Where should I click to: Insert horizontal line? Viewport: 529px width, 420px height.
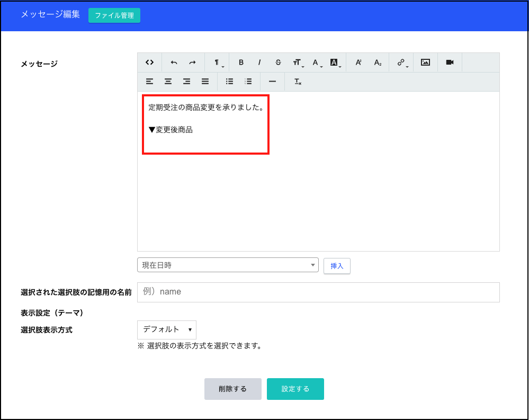click(x=272, y=82)
